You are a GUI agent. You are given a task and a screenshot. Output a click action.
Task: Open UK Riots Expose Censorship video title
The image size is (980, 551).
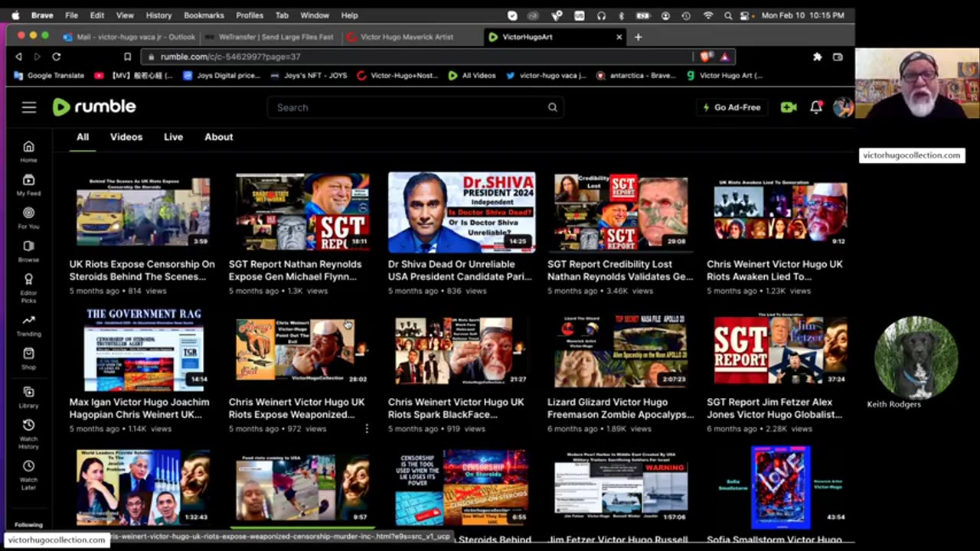coord(142,270)
